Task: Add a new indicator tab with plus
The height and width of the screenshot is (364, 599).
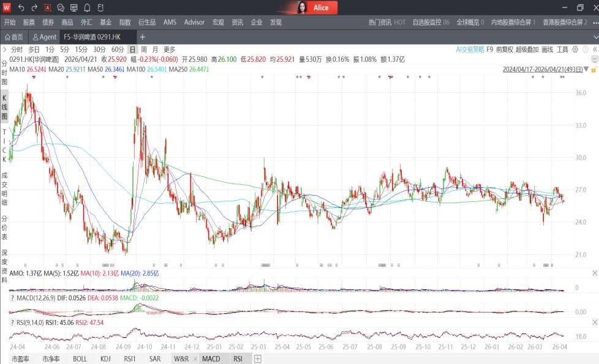Action: pyautogui.click(x=257, y=359)
